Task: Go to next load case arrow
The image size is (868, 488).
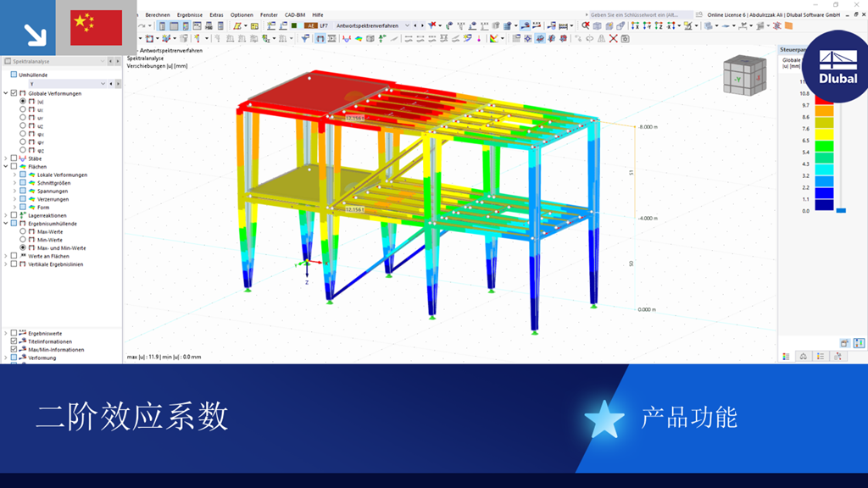Action: click(422, 25)
